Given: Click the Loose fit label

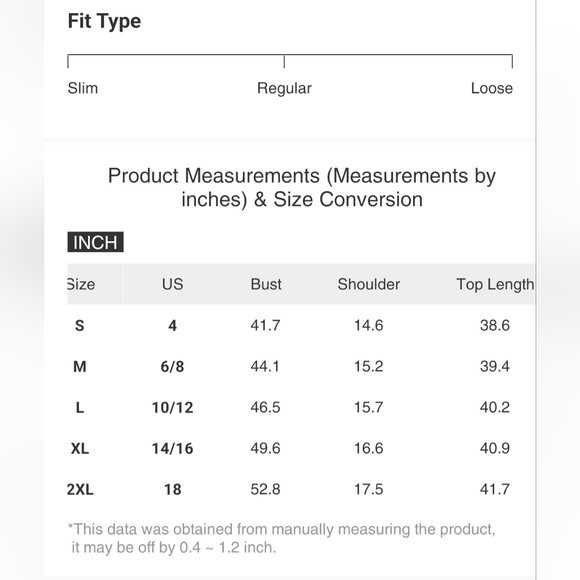Looking at the screenshot, I should (x=492, y=88).
